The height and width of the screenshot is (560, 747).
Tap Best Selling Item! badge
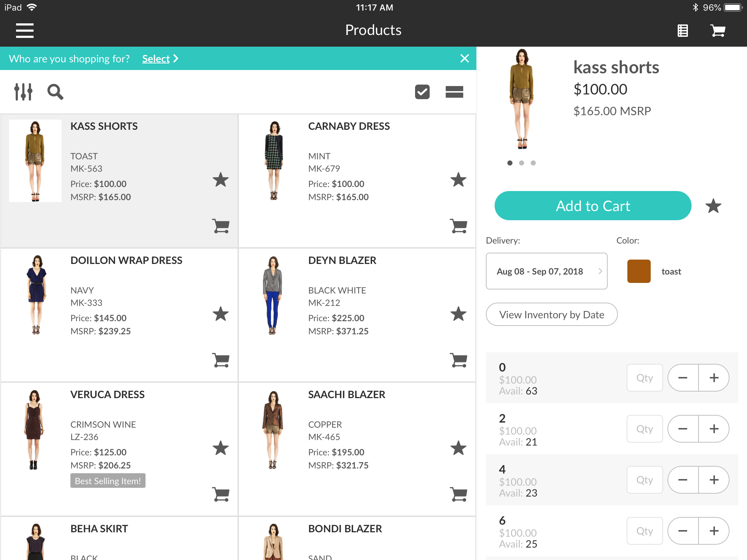click(x=108, y=481)
